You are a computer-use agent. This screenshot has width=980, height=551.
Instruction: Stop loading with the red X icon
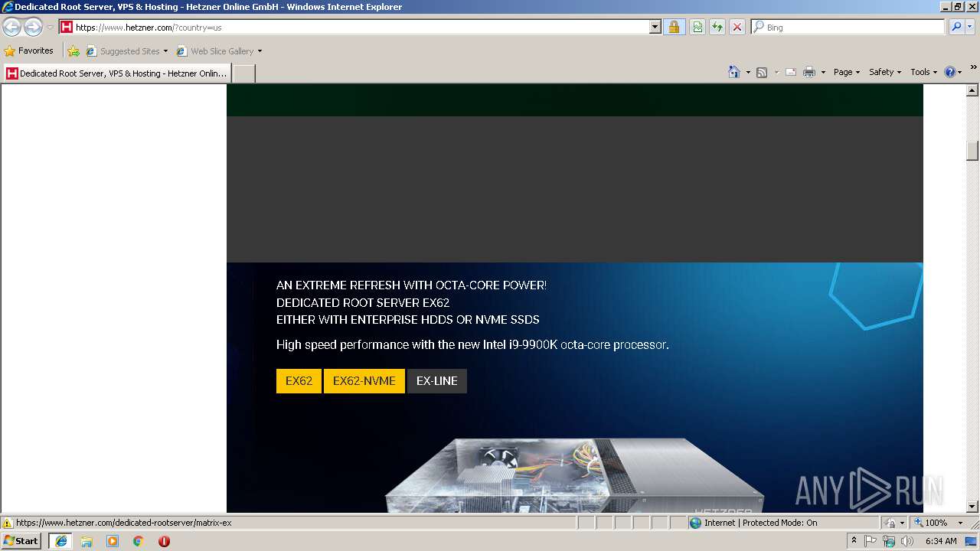(x=737, y=27)
